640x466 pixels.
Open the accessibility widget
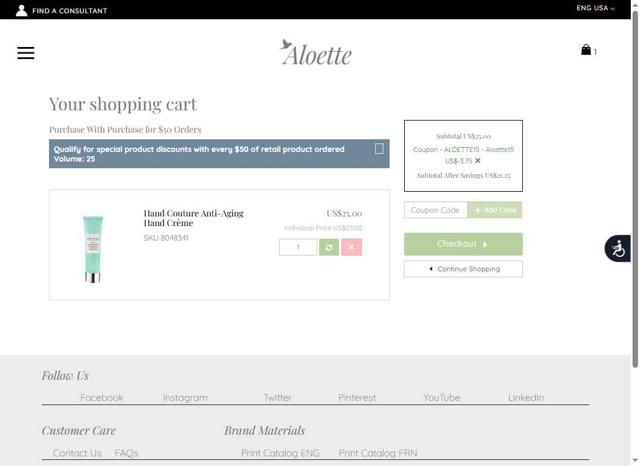618,248
